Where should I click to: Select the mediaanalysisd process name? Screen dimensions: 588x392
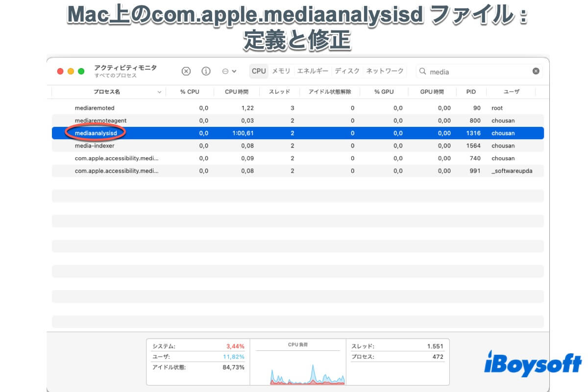[x=96, y=133]
